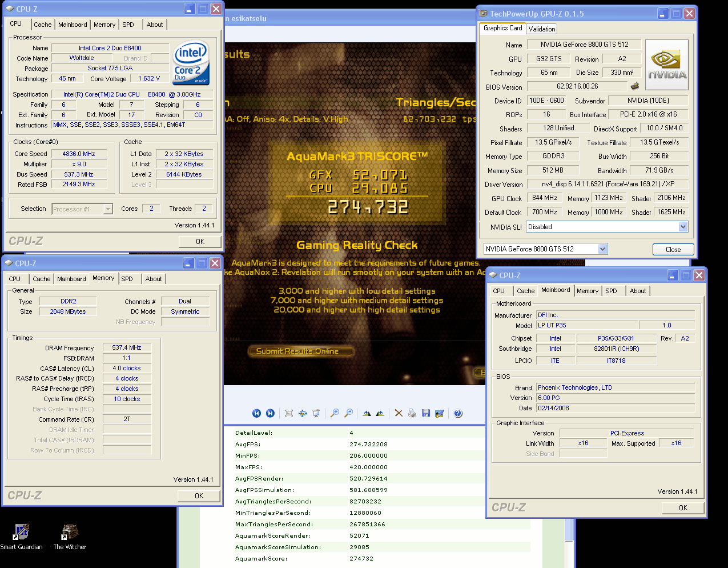The height and width of the screenshot is (568, 728).
Task: Open image for editing icon
Action: [x=440, y=413]
